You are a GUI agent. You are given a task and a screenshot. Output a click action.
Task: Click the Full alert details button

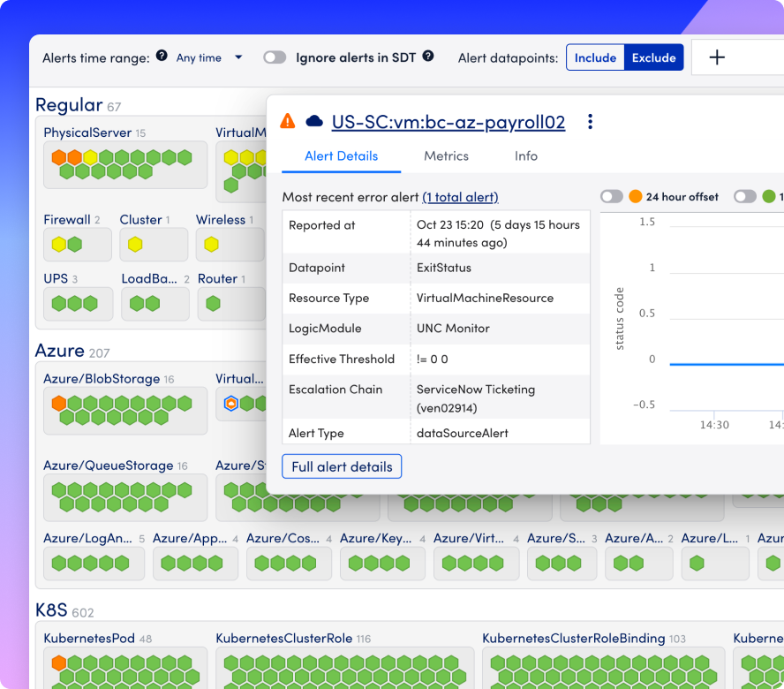coord(342,466)
